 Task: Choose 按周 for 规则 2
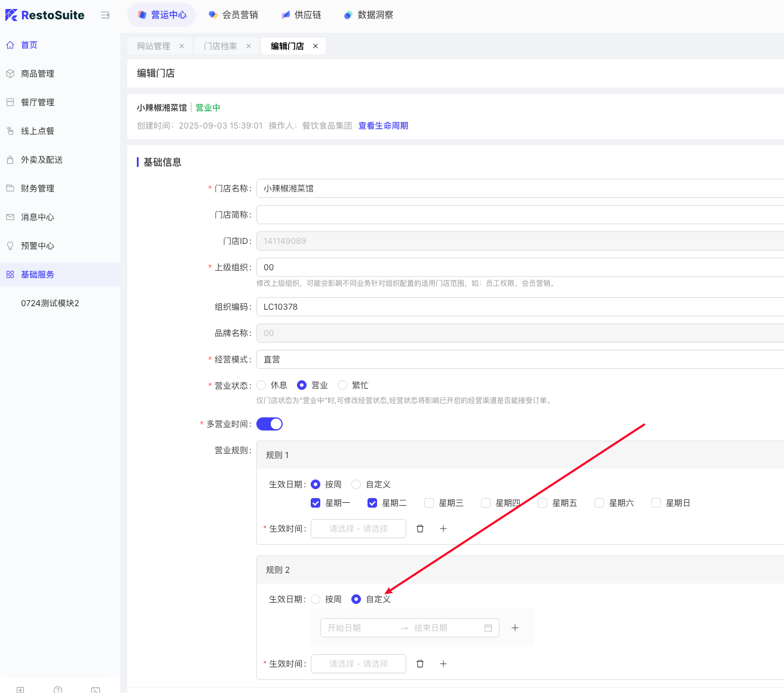[316, 599]
